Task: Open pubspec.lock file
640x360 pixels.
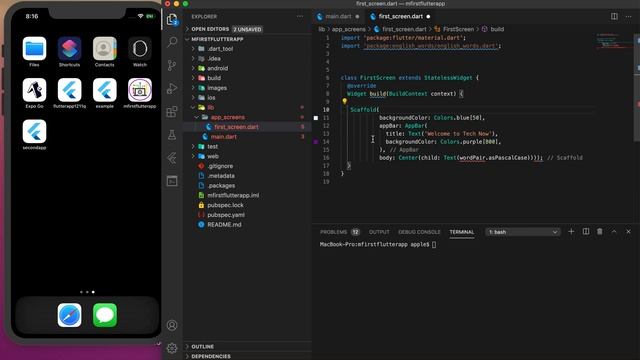Action: coord(247,205)
